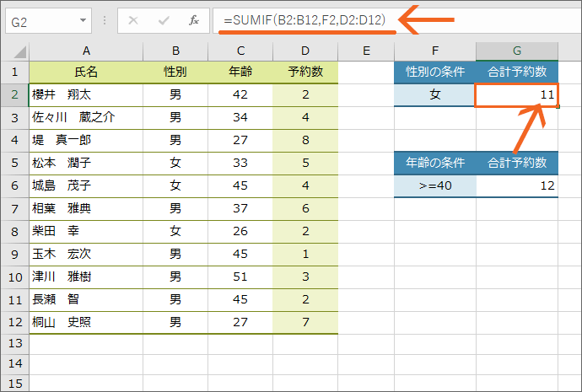The width and height of the screenshot is (582, 392).
Task: Click the 氏名 header cell
Action: point(86,72)
